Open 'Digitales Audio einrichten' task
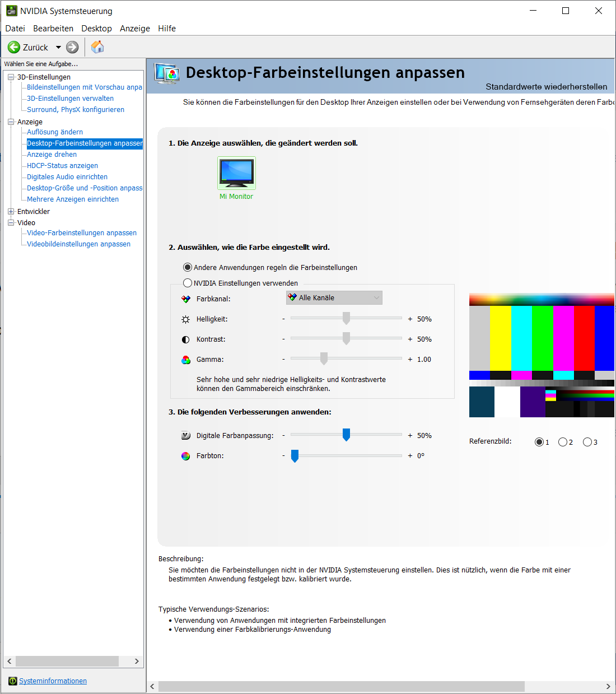616x694 pixels. point(67,177)
